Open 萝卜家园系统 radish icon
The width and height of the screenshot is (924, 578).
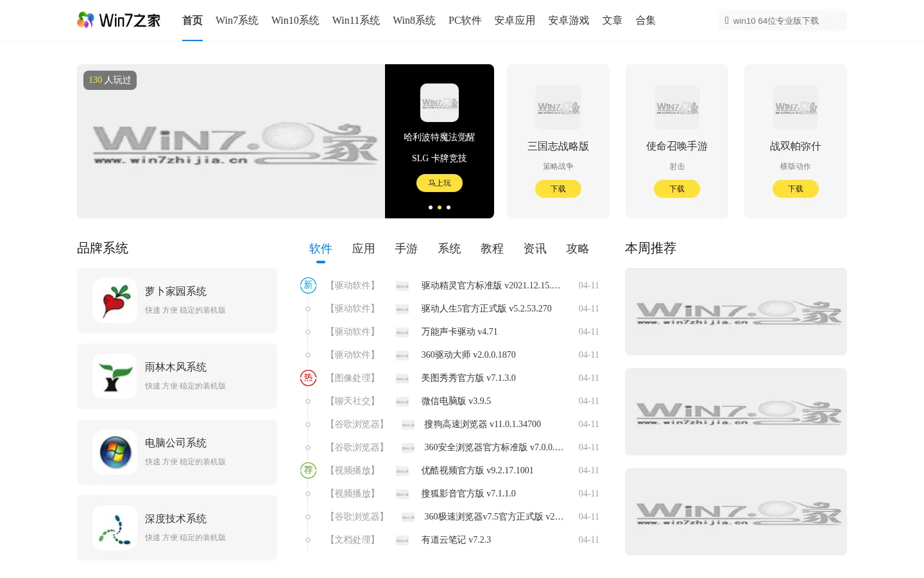pos(115,301)
